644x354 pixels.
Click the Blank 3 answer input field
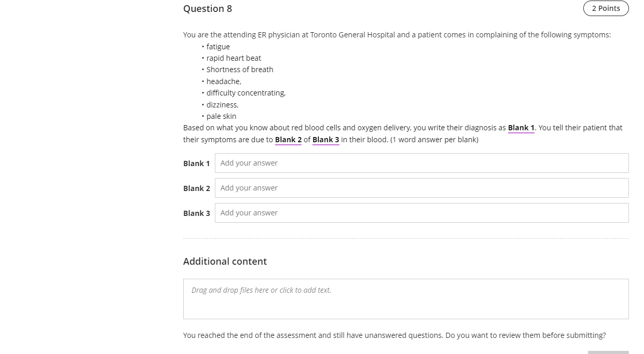pyautogui.click(x=421, y=212)
